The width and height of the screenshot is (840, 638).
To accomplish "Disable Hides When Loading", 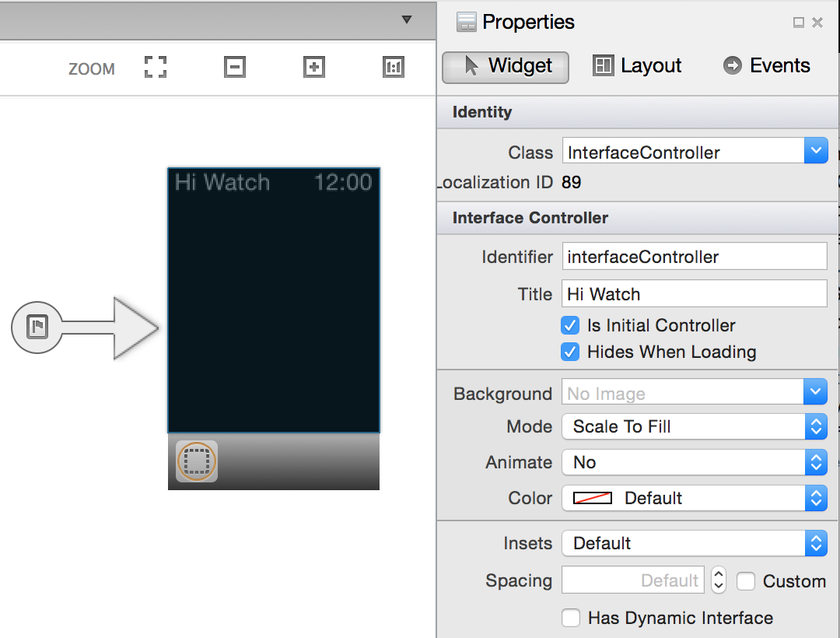I will click(x=570, y=352).
